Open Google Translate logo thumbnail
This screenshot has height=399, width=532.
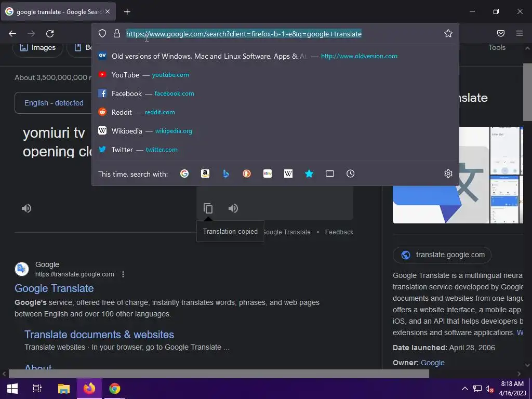pos(441,204)
